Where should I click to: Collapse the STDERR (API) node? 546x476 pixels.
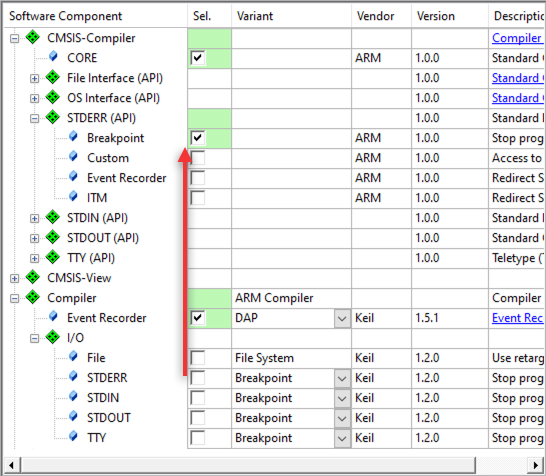(x=34, y=118)
